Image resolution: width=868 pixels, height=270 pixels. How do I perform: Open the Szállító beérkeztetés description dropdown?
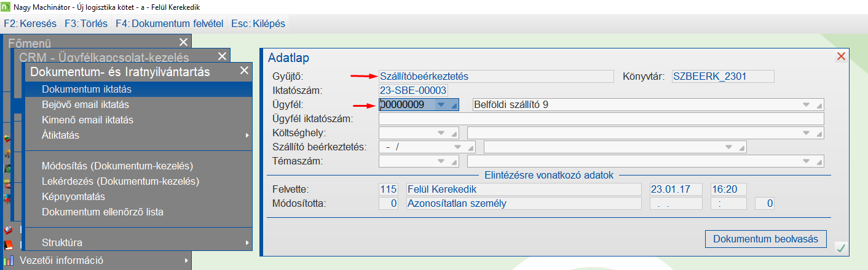click(x=729, y=147)
